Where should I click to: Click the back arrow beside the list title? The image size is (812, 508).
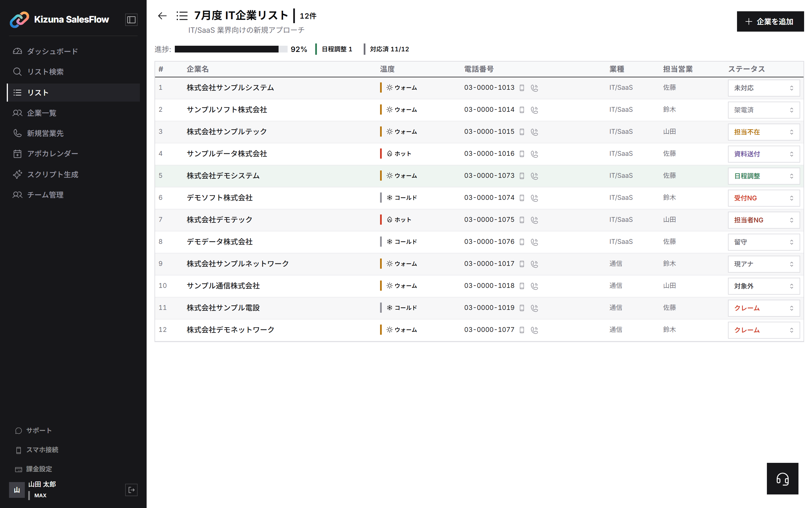coord(162,16)
